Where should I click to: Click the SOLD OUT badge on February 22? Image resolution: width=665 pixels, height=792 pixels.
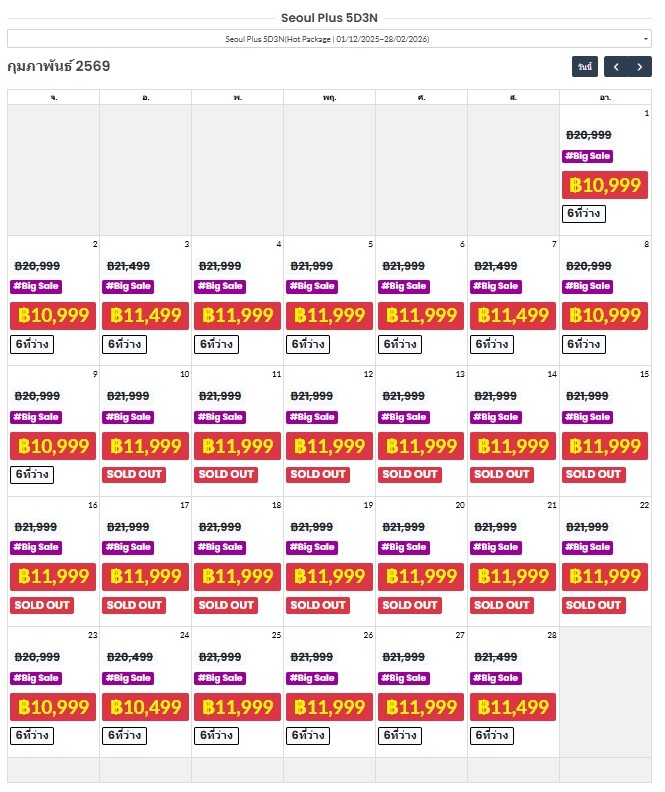click(594, 605)
